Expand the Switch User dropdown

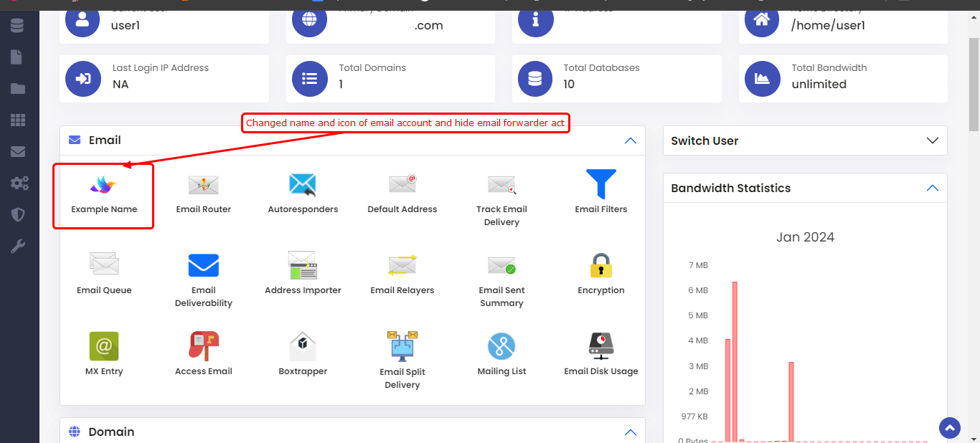[932, 140]
